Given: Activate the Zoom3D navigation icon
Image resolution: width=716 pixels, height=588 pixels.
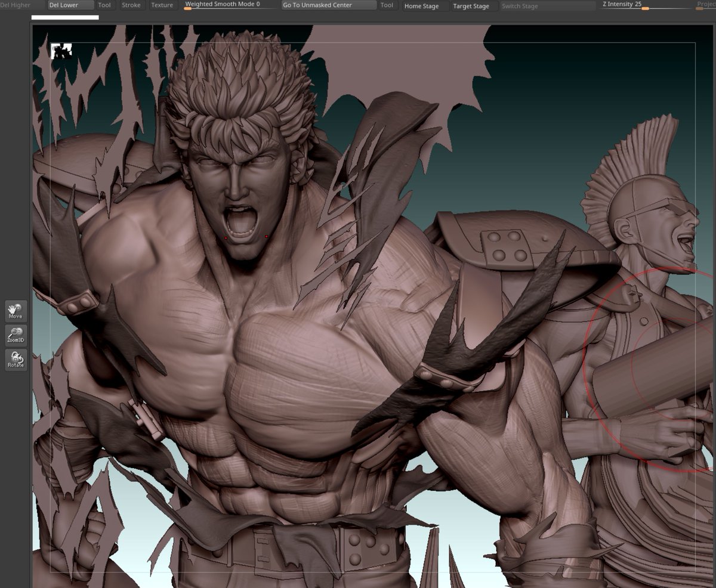Looking at the screenshot, I should 16,335.
